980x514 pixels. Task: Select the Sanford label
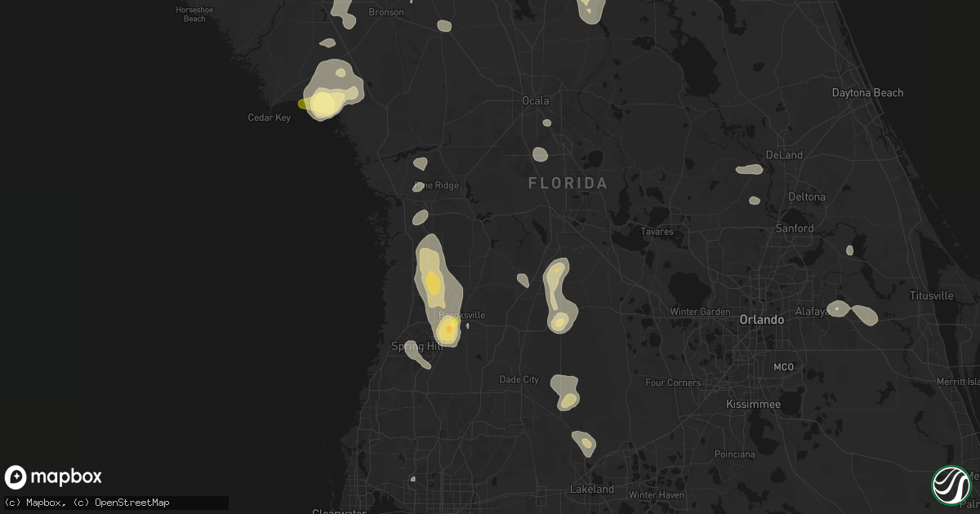click(x=795, y=229)
